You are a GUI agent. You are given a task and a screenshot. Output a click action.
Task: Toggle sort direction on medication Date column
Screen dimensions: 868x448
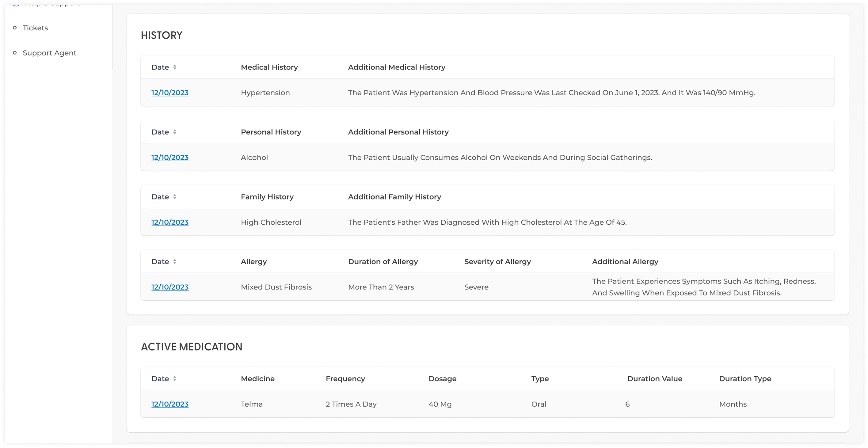[175, 378]
